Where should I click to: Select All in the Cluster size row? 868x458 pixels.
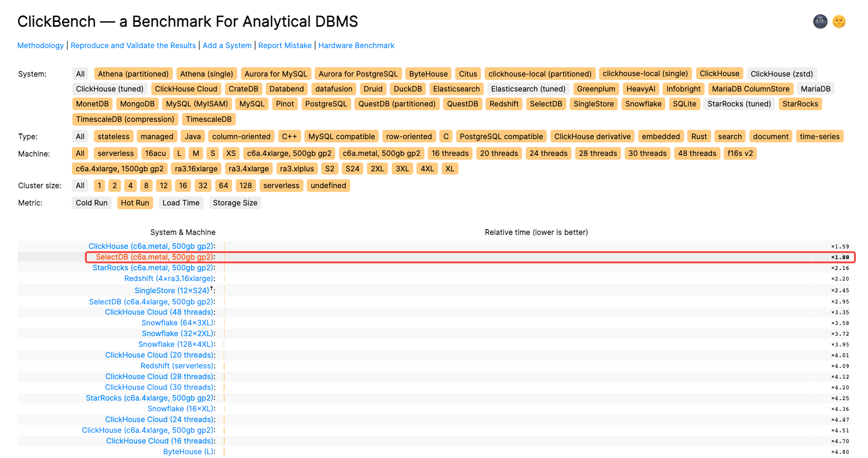click(x=80, y=185)
